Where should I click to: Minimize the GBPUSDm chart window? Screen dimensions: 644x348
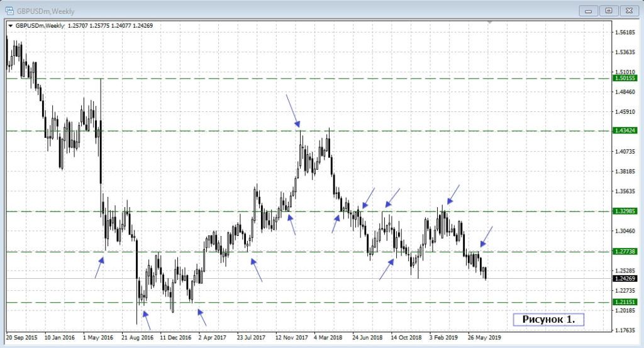pos(589,10)
